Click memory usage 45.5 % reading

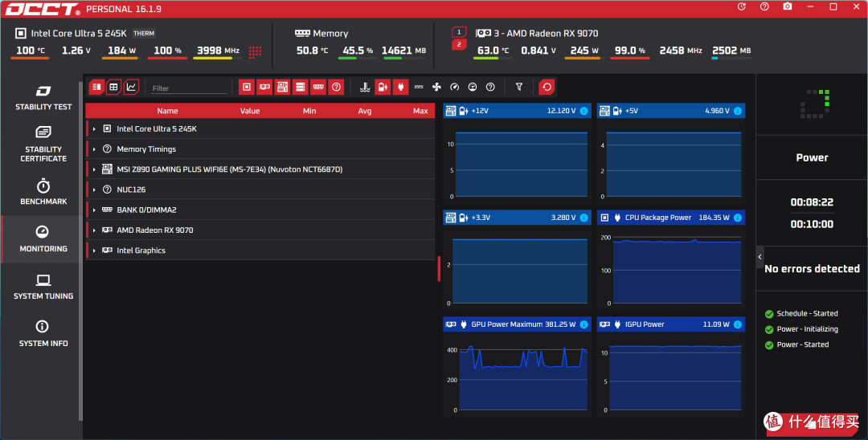tap(358, 51)
